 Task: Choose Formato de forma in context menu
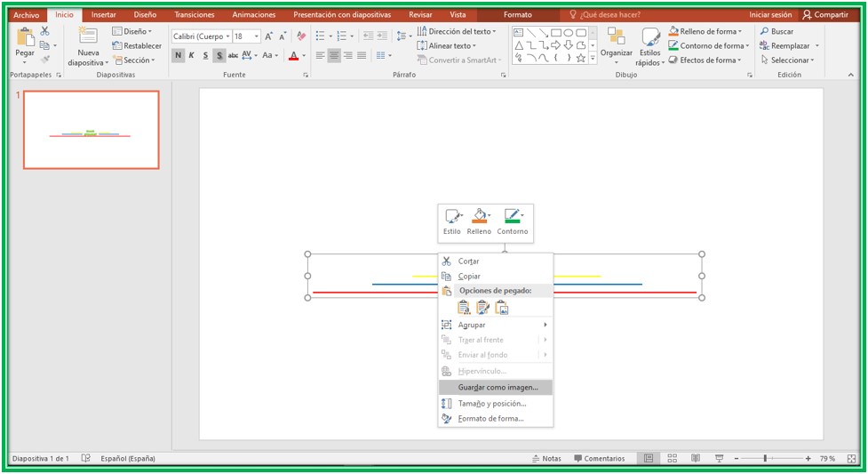[496, 419]
